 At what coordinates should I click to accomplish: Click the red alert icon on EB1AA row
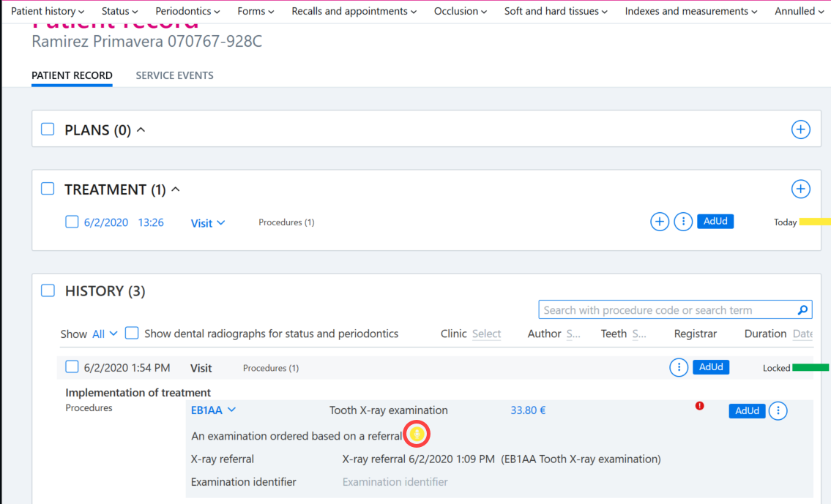[x=699, y=405]
